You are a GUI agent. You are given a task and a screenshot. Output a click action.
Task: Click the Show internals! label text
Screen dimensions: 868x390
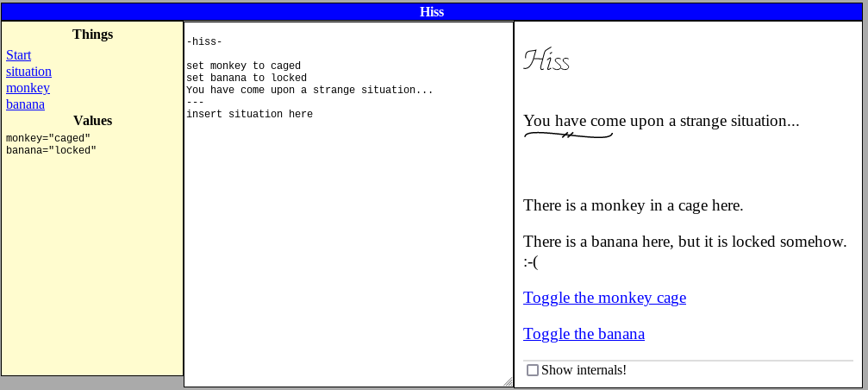click(x=584, y=370)
